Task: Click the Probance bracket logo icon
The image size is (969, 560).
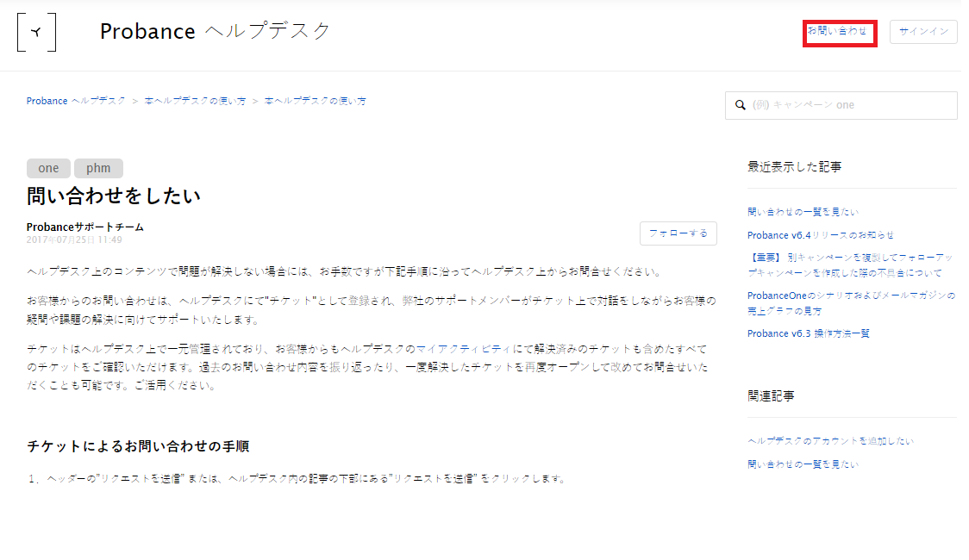Action: tap(36, 32)
